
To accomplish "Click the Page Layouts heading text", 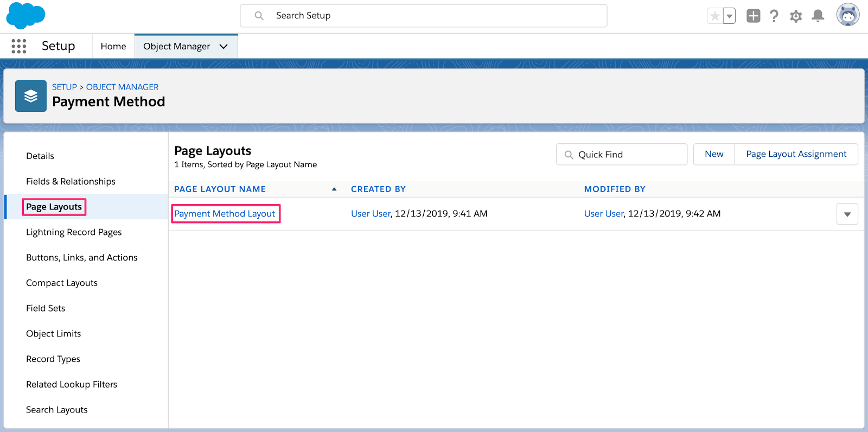I will (x=213, y=151).
